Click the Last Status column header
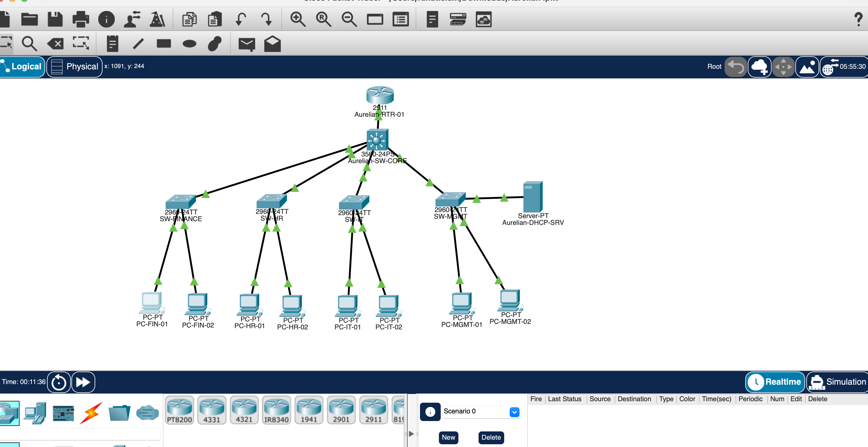This screenshot has width=868, height=447. tap(564, 399)
